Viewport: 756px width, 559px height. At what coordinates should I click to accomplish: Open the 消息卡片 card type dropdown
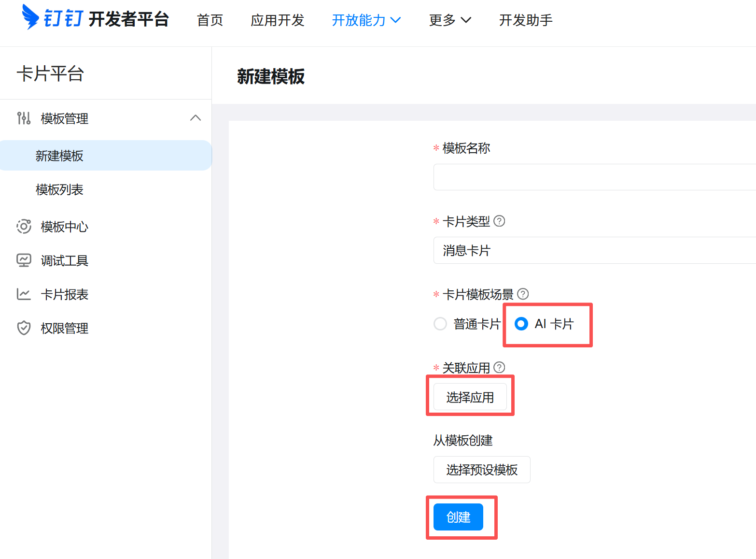click(594, 250)
